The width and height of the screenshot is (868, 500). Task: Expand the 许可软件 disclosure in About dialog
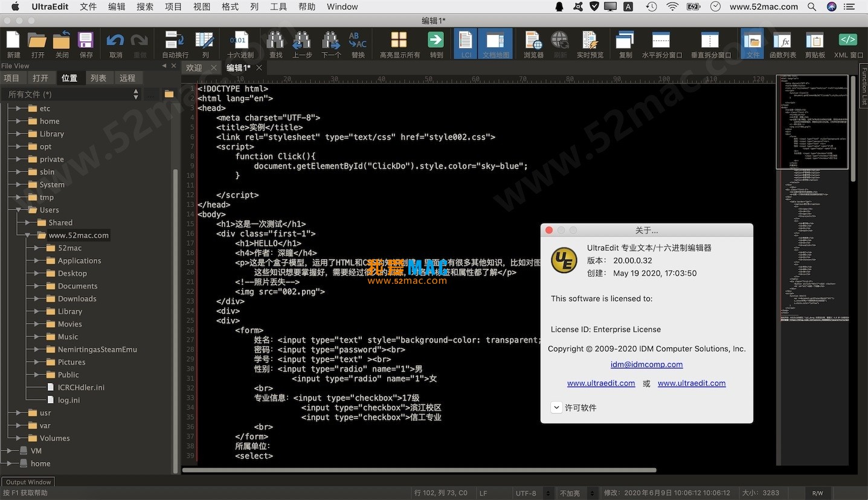pyautogui.click(x=556, y=408)
